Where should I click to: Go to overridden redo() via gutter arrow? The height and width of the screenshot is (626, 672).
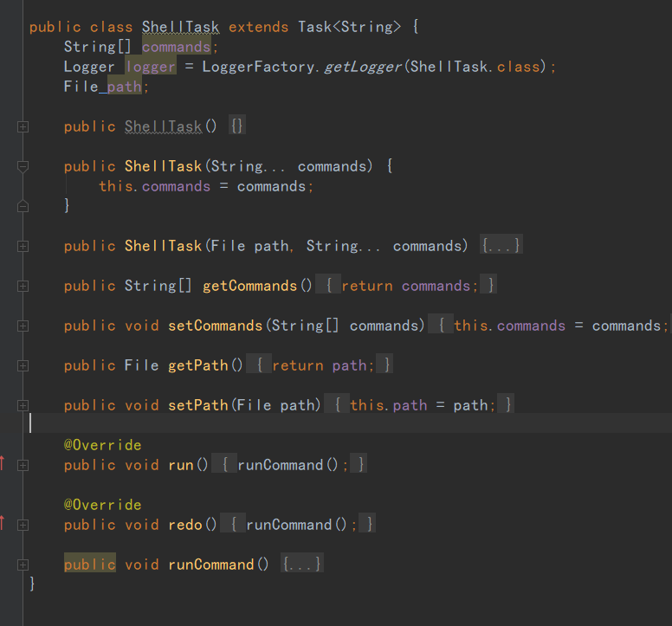[x=3, y=523]
